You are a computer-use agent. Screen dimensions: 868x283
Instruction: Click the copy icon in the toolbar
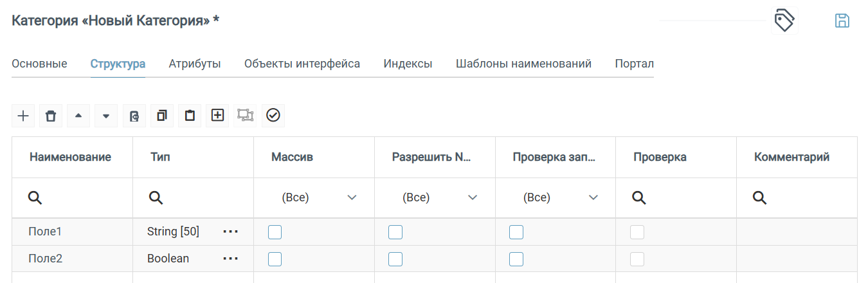(x=162, y=116)
